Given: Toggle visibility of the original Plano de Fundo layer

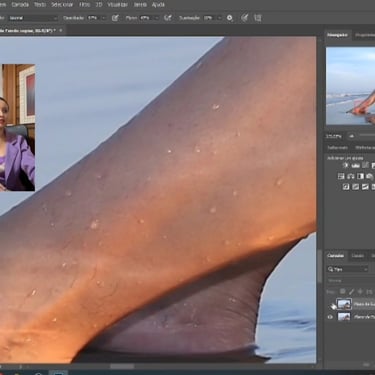Looking at the screenshot, I should coord(330,317).
